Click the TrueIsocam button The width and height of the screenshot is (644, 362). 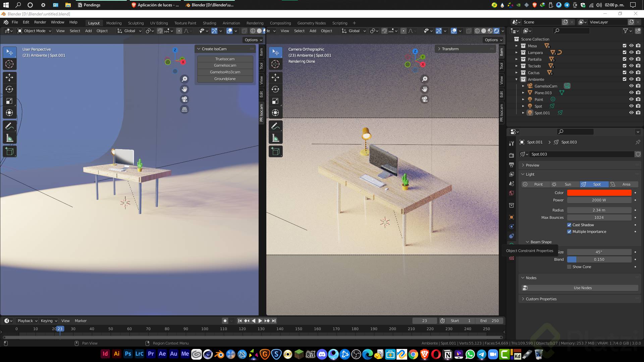(225, 59)
